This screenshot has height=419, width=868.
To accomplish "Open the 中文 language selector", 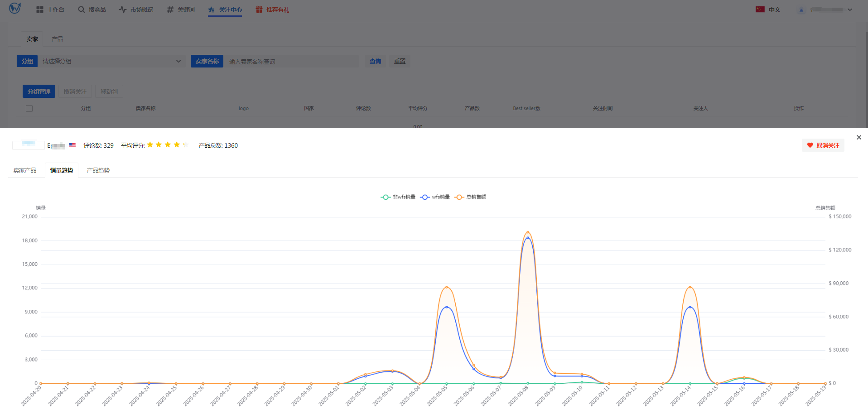I will [x=768, y=10].
